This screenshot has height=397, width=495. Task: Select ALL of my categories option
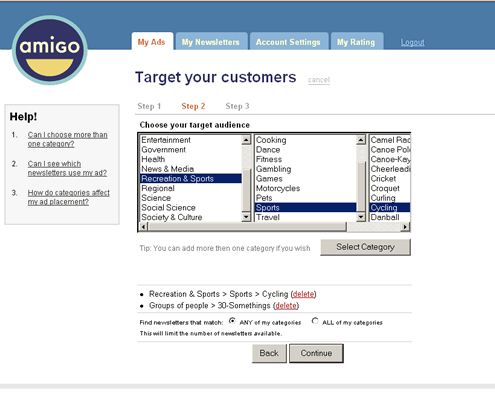[315, 321]
